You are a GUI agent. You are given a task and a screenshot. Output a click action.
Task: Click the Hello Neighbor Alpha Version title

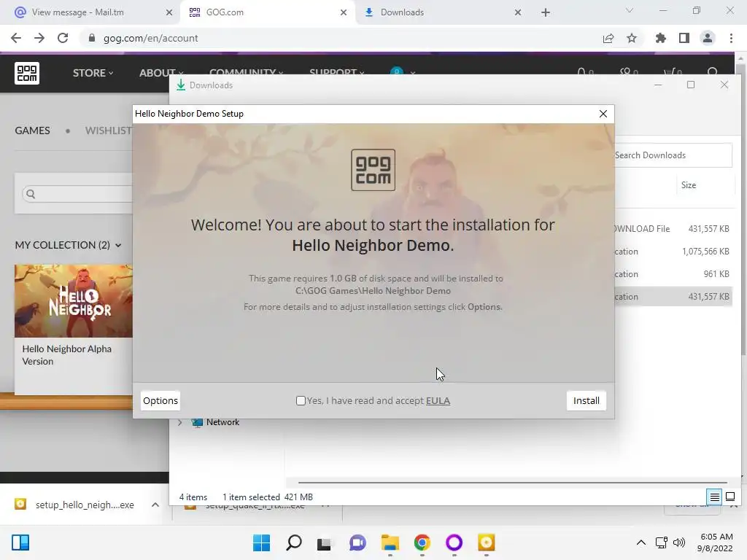click(66, 355)
